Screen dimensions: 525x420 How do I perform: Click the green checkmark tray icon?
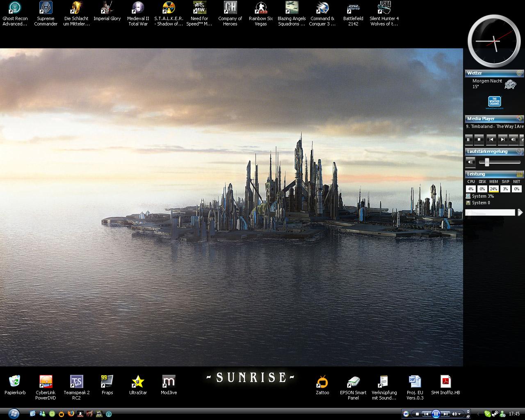487,414
